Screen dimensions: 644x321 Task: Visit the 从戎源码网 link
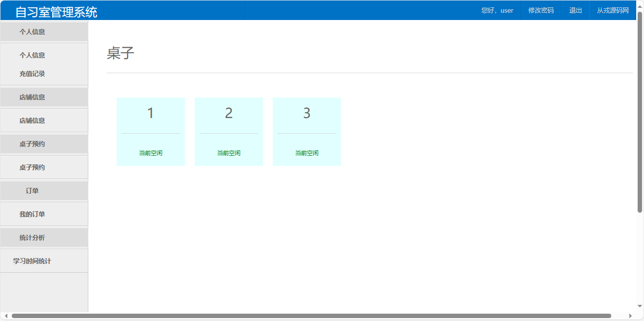pos(612,10)
